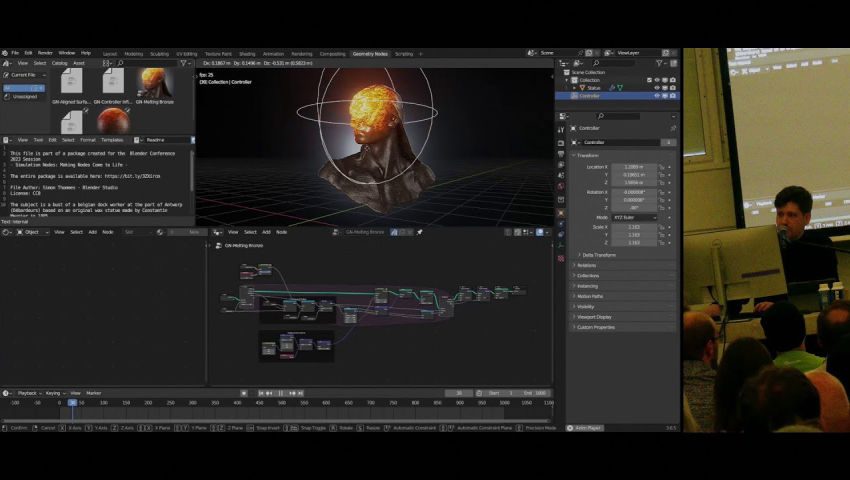The height and width of the screenshot is (480, 850).
Task: Toggle Controller render camera icon
Action: (673, 96)
